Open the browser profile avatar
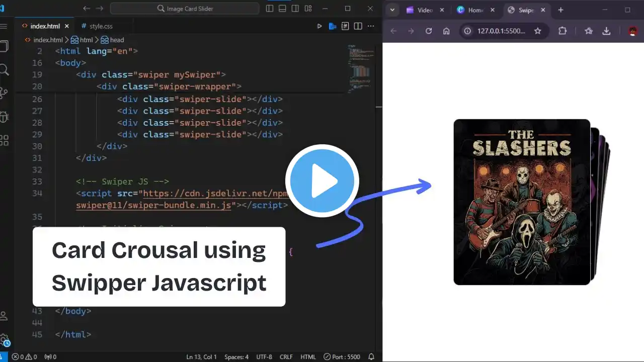The height and width of the screenshot is (362, 644). 632,31
